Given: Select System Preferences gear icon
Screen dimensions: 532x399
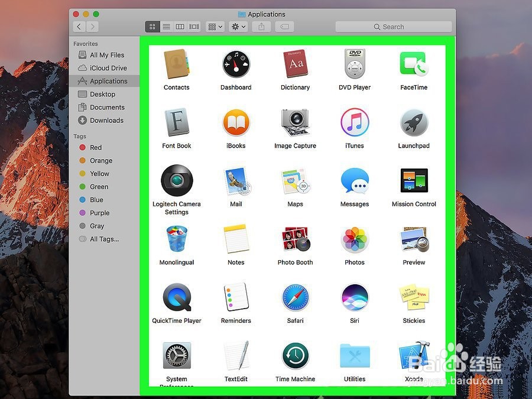Looking at the screenshot, I should tap(176, 356).
